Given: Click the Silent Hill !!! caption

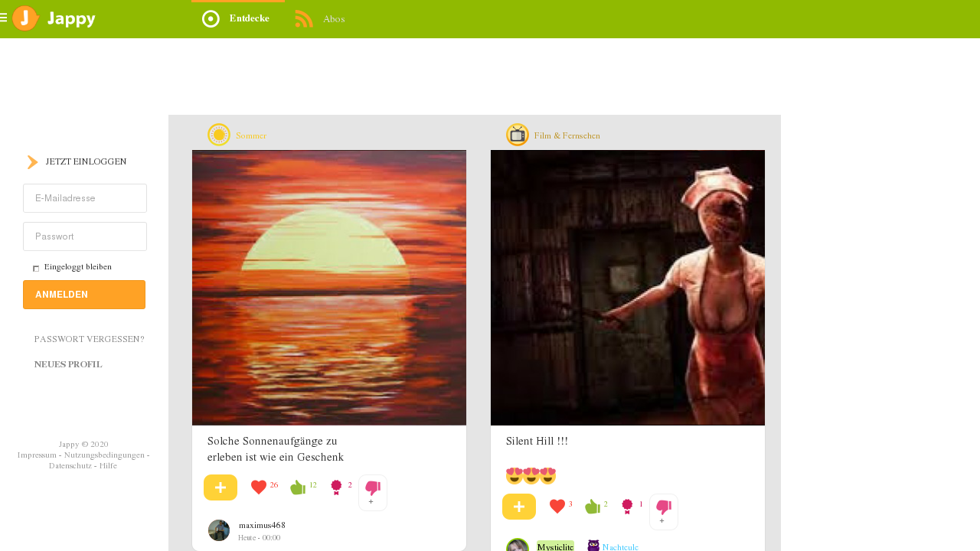Looking at the screenshot, I should [x=537, y=442].
